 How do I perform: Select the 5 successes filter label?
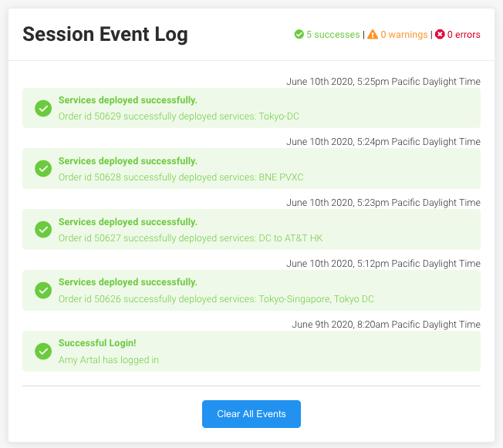[333, 35]
